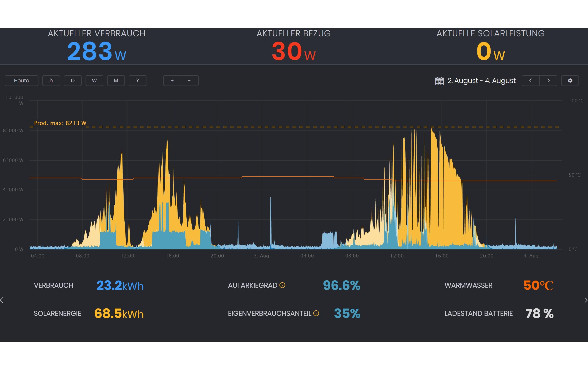This screenshot has width=588, height=370.
Task: Click the left screen-edge navigation arrow
Action: point(2,300)
